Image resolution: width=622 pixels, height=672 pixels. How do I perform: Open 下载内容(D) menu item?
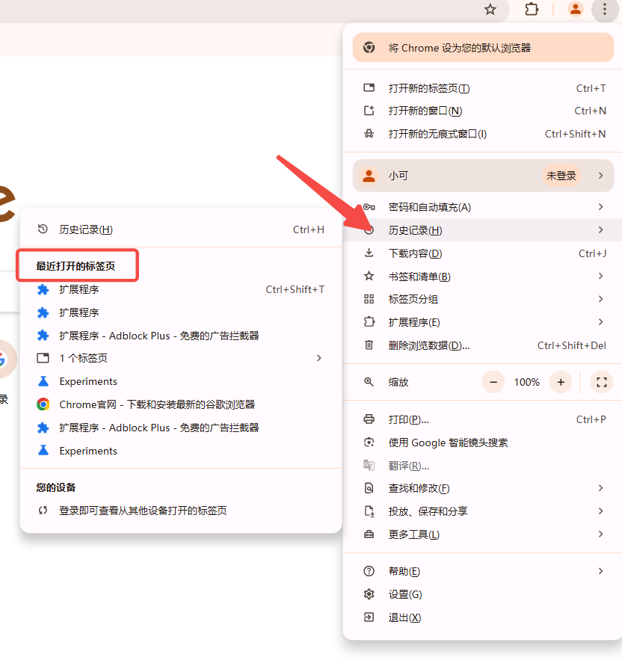click(483, 253)
